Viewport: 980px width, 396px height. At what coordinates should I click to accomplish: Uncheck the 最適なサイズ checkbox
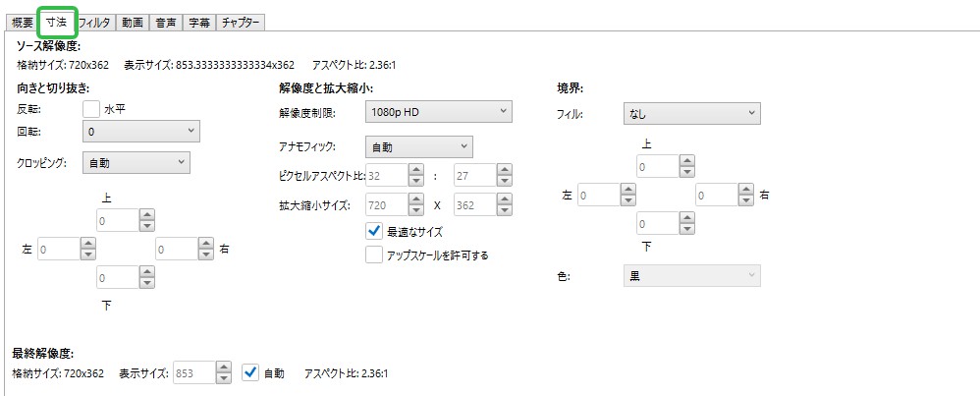(374, 232)
